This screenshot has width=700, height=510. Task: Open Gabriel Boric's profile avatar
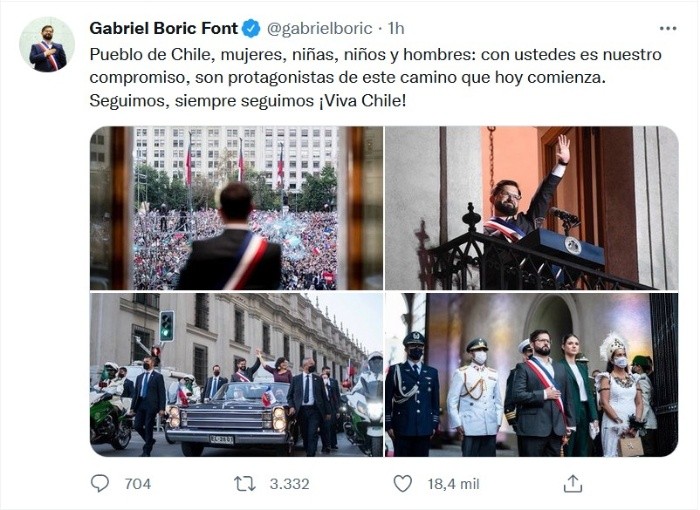(x=47, y=44)
